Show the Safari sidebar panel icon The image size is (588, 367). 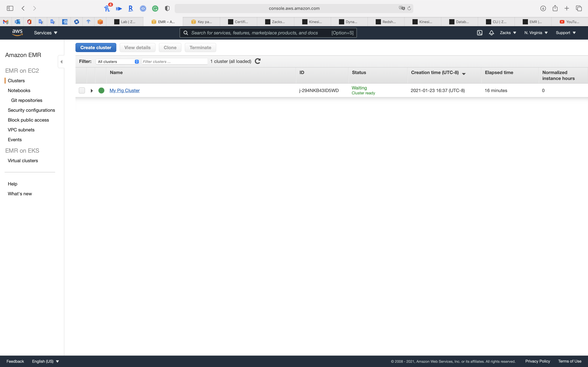(10, 8)
